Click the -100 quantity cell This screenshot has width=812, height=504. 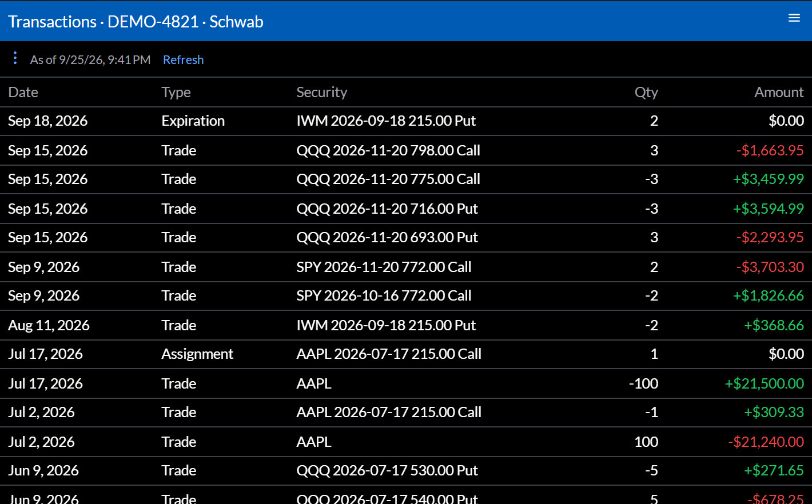coord(643,383)
